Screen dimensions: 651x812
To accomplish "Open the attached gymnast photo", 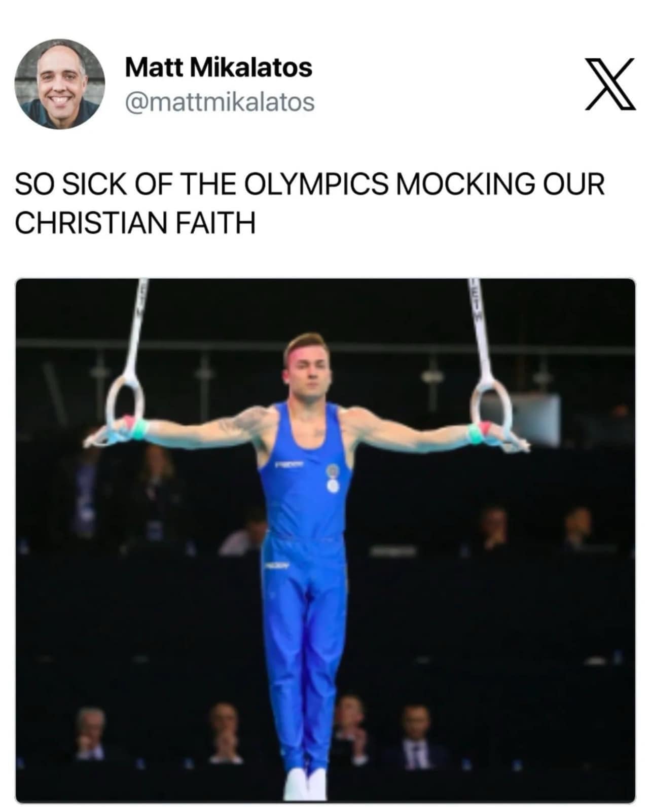I will point(325,540).
